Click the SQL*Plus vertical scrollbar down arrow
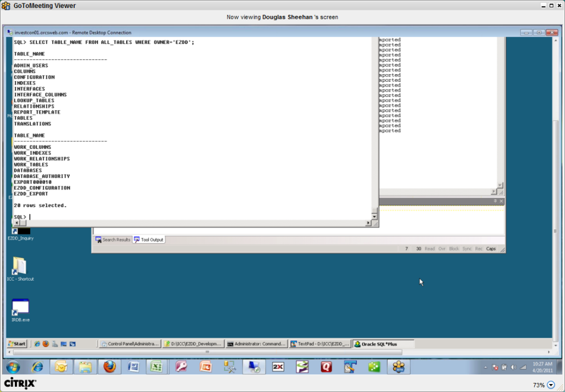The height and width of the screenshot is (392, 565). point(374,216)
